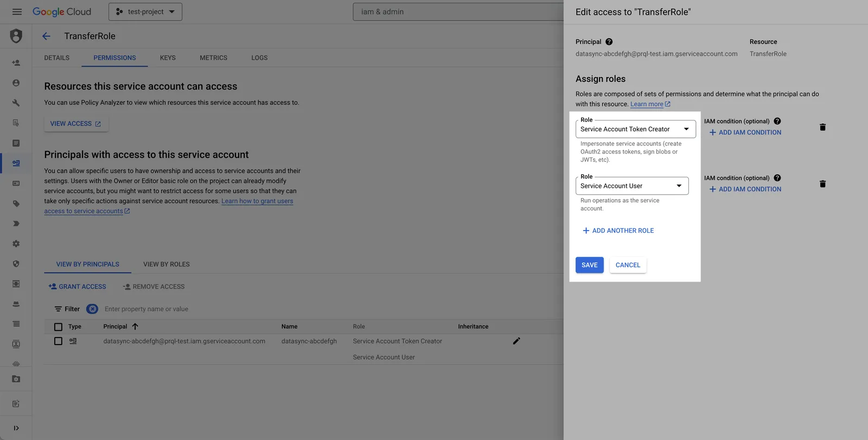The width and height of the screenshot is (868, 440).
Task: Open help for first IAM condition
Action: (777, 121)
